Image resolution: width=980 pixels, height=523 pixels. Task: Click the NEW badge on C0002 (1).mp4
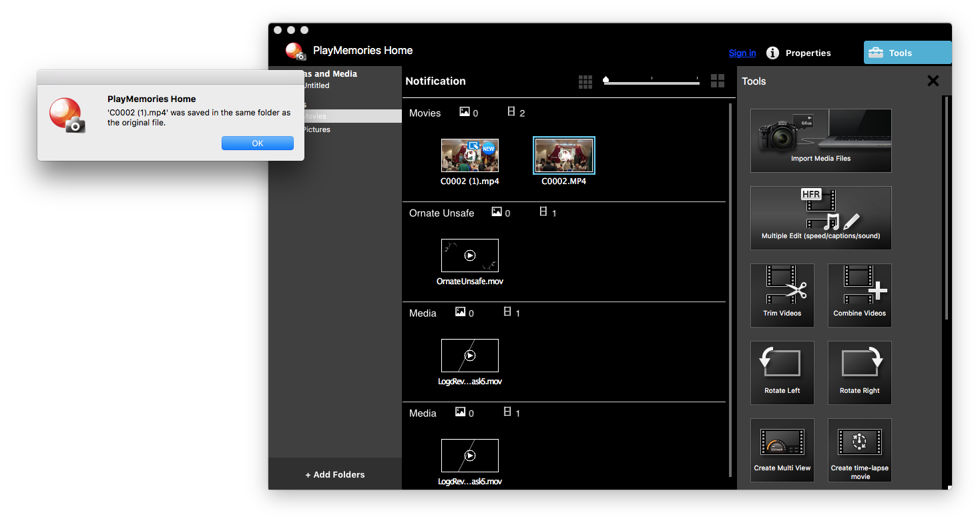(489, 148)
